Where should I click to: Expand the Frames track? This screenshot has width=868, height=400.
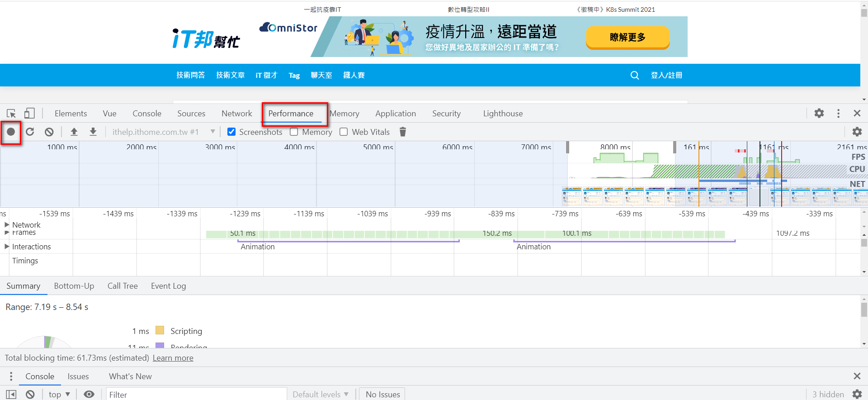[x=7, y=233]
